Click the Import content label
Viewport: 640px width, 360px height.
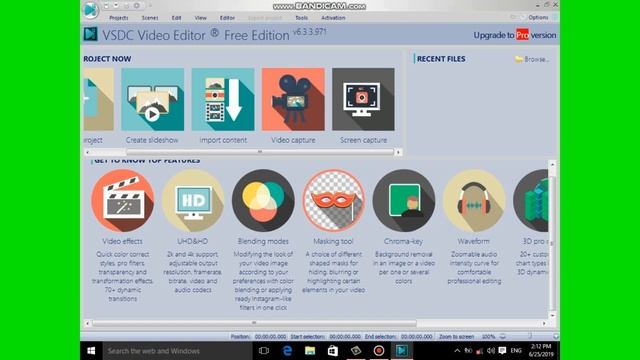click(223, 140)
